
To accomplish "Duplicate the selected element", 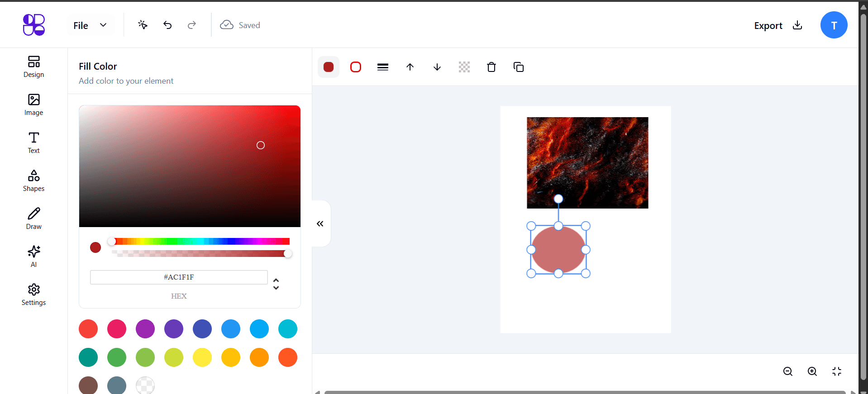I will [x=519, y=67].
